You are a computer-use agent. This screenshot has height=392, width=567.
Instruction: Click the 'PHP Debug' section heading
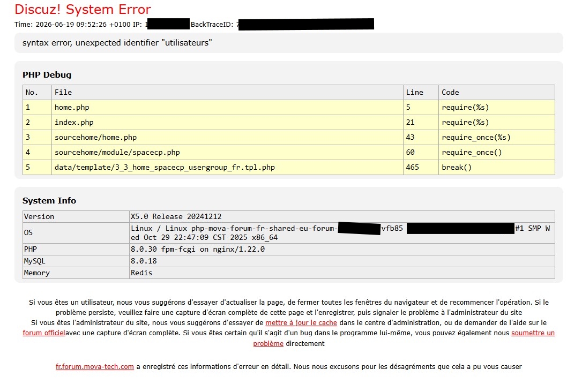click(x=47, y=75)
